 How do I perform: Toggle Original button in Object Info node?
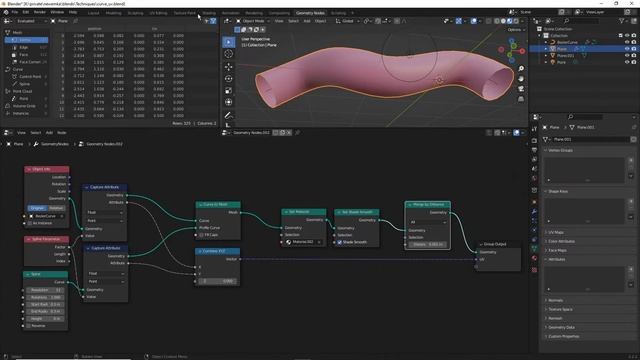(x=37, y=208)
